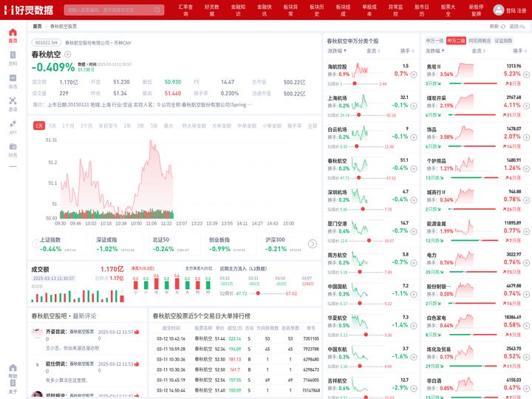
Task: Click the previous arrow on index carousel
Action: (x=36, y=244)
